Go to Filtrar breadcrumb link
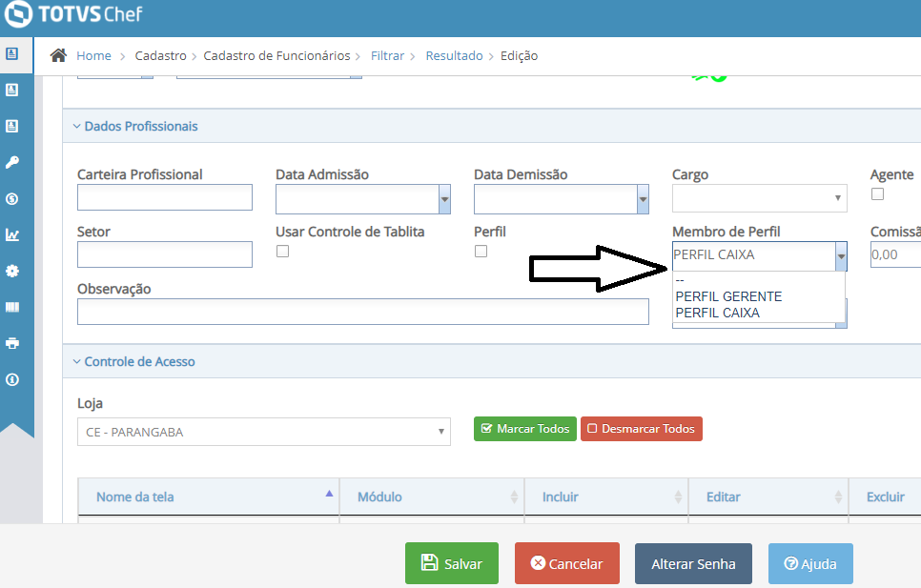Image resolution: width=921 pixels, height=588 pixels. point(388,55)
